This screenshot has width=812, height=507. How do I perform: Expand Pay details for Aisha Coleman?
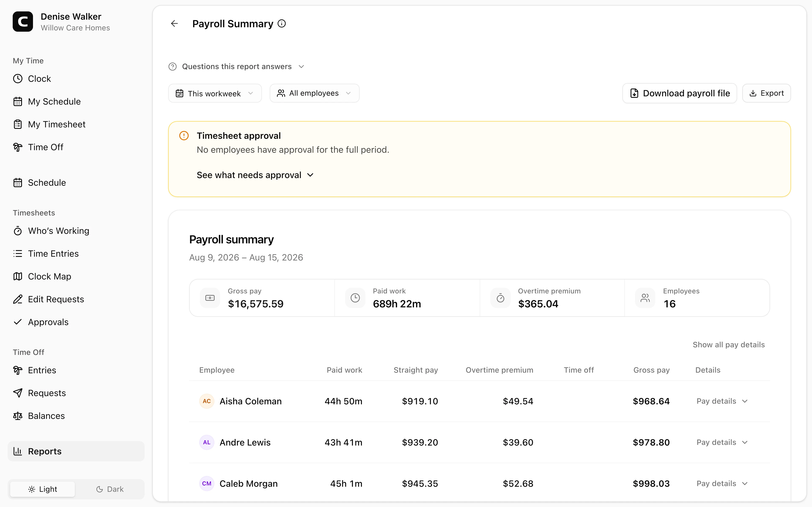(722, 401)
